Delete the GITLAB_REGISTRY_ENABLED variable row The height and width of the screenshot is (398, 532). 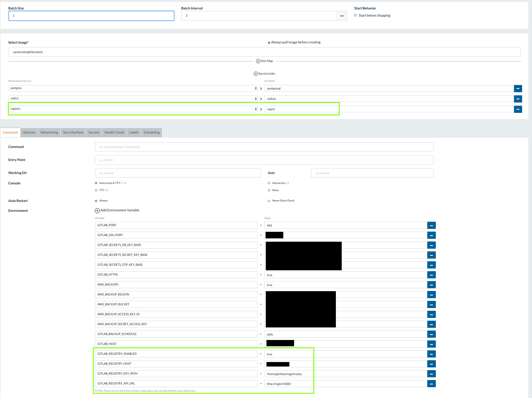pos(431,354)
